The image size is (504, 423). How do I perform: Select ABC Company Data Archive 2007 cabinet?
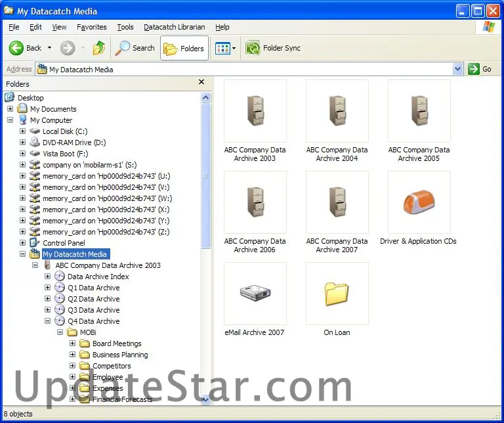click(337, 202)
